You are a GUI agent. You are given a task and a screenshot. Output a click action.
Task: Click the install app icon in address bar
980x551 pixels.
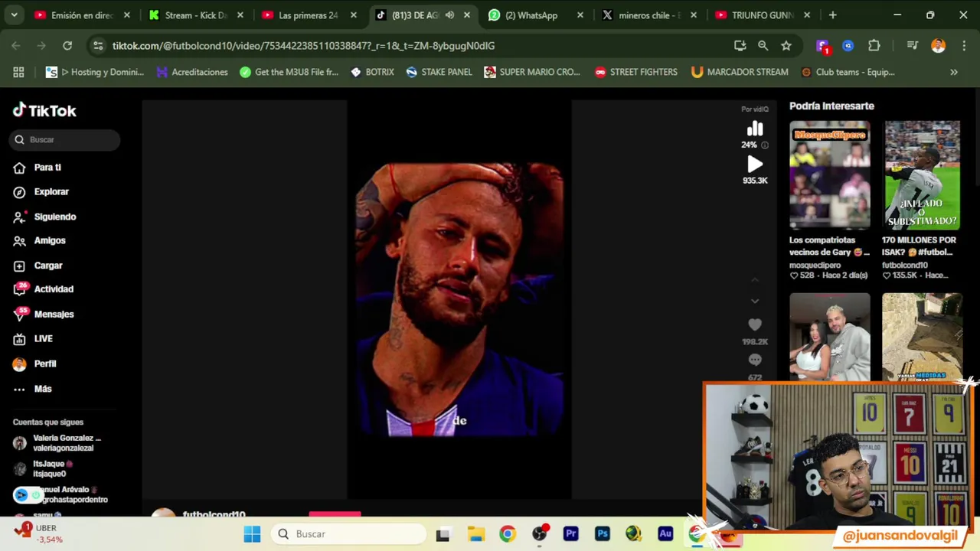point(740,46)
